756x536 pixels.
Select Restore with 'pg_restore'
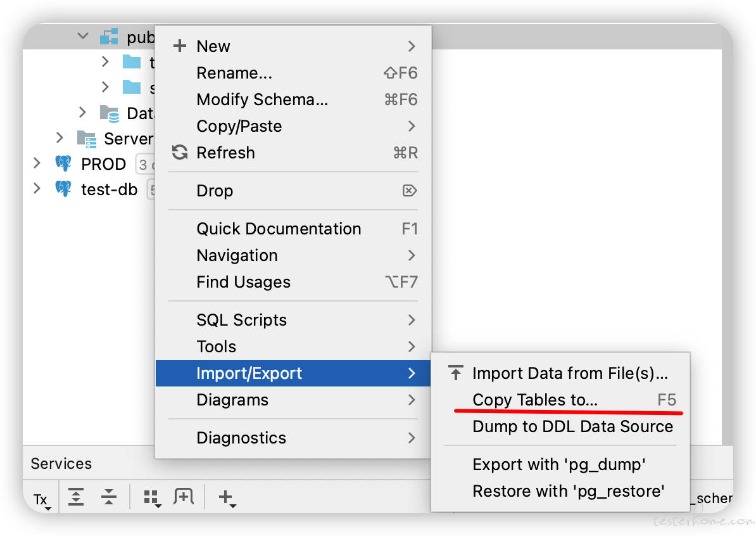[x=569, y=491]
